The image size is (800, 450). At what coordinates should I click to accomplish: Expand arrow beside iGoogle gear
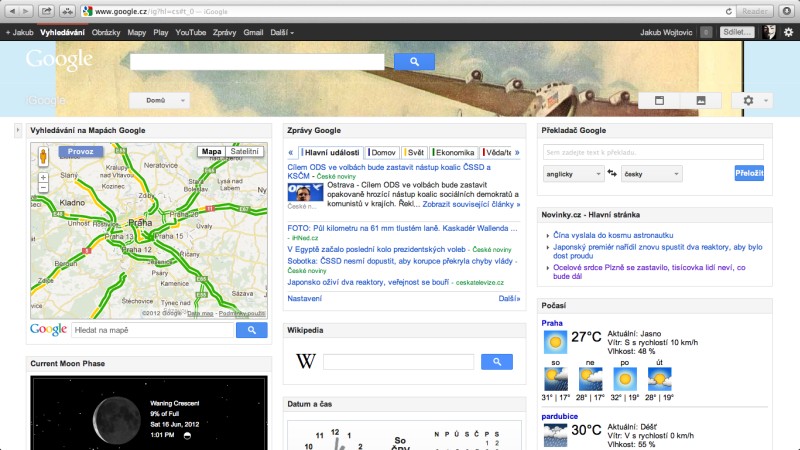(x=766, y=101)
